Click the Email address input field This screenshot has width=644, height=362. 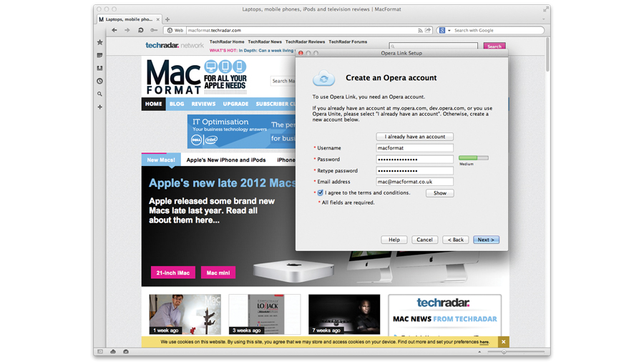415,182
